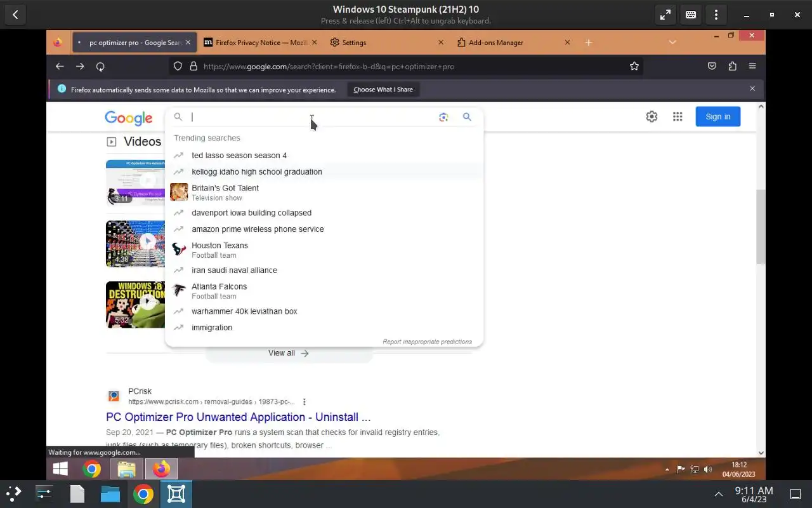The height and width of the screenshot is (508, 812).
Task: Open File Explorer in guest Windows taskbar
Action: click(126, 469)
